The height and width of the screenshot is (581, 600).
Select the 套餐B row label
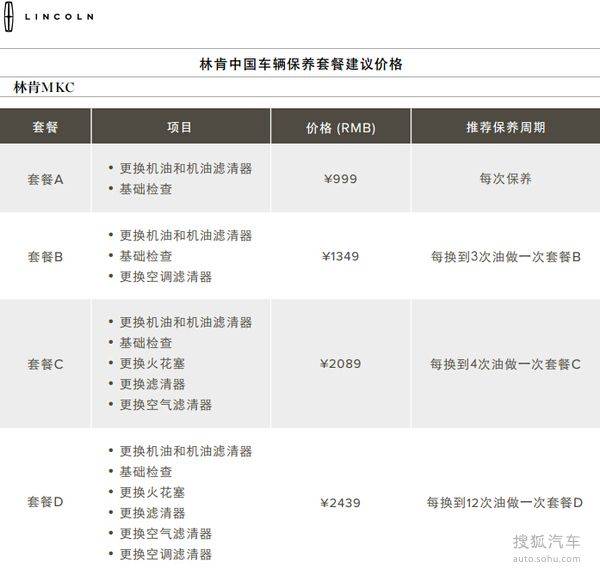(x=45, y=256)
